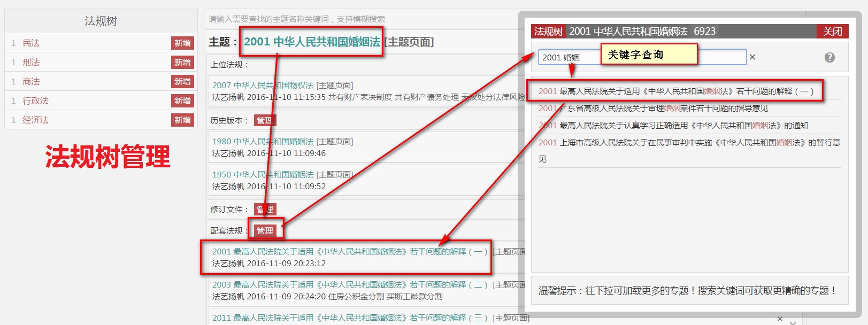Viewport: 868px width, 325px height.
Task: Click into the topic name search box
Action: (x=358, y=19)
